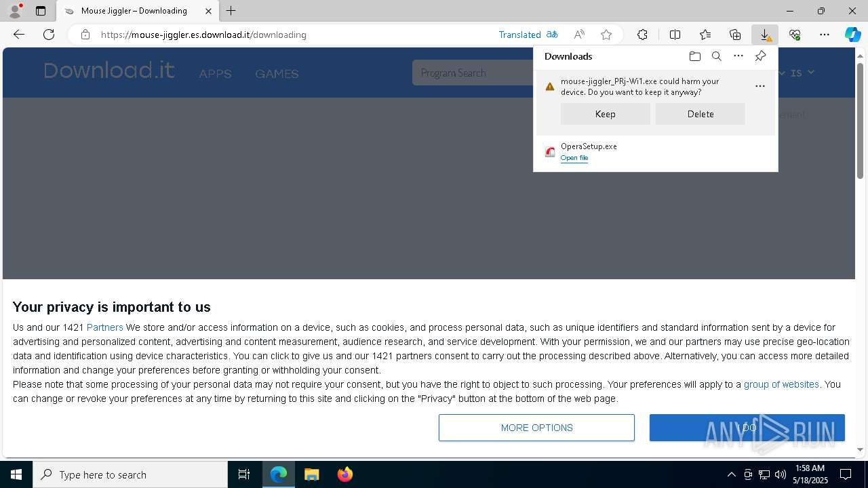This screenshot has width=868, height=488.
Task: Open the taskbar clock and date
Action: coord(811,474)
